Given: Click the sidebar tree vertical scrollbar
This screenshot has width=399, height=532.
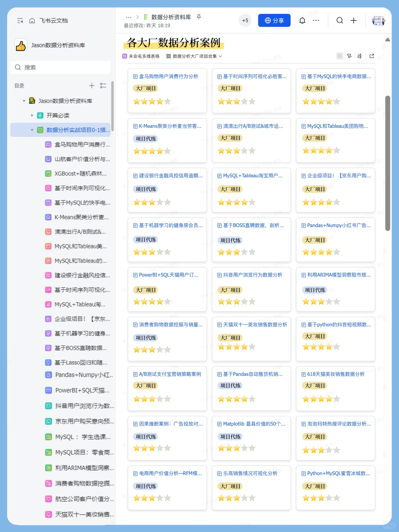Looking at the screenshot, I should click(113, 106).
